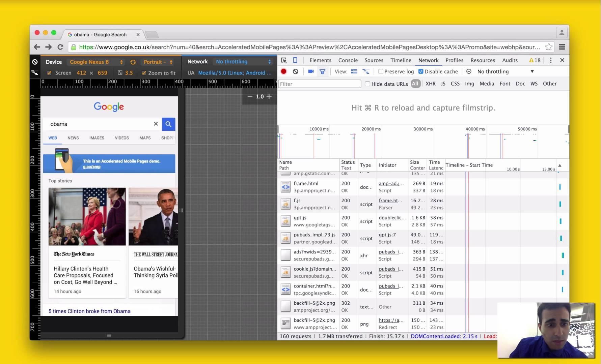Open the Portrait orientation dropdown
Image resolution: width=601 pixels, height=364 pixels.
(158, 62)
